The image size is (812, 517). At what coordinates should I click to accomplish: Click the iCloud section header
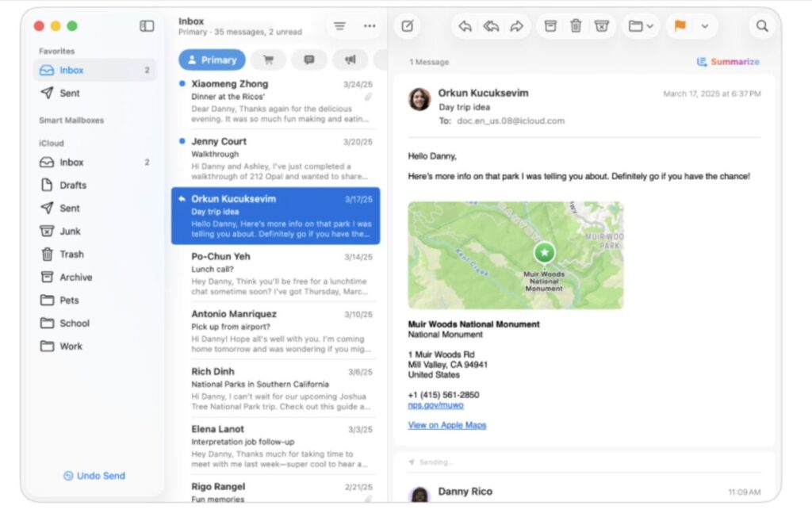pyautogui.click(x=52, y=143)
